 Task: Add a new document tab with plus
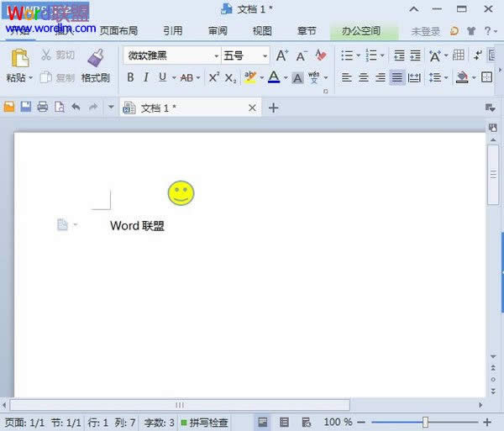tap(273, 108)
